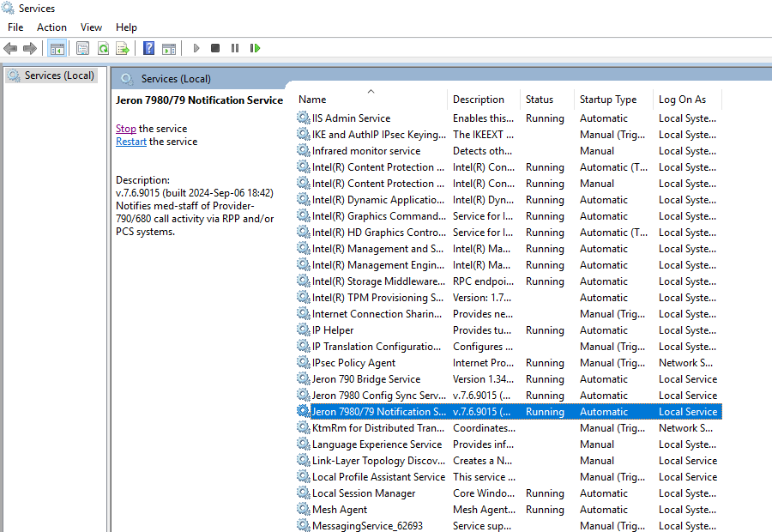The width and height of the screenshot is (772, 532).
Task: Click the Back arrow toolbar icon
Action: [10, 48]
